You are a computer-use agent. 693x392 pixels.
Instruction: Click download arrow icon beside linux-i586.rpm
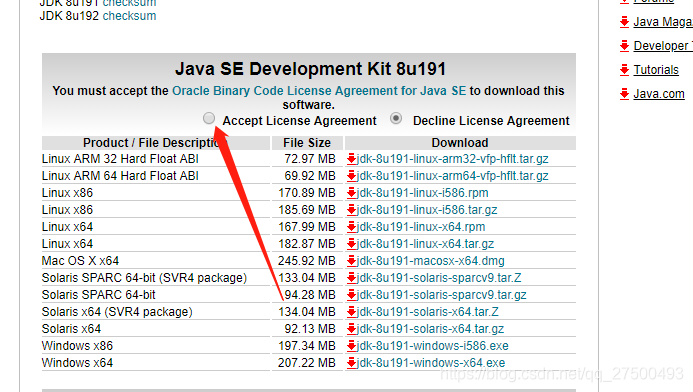point(352,193)
